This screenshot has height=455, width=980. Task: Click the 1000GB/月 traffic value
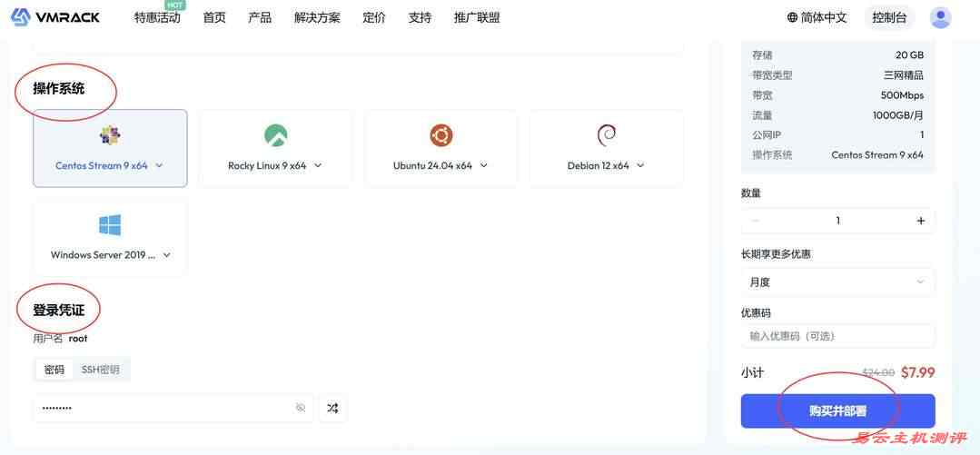(x=898, y=115)
